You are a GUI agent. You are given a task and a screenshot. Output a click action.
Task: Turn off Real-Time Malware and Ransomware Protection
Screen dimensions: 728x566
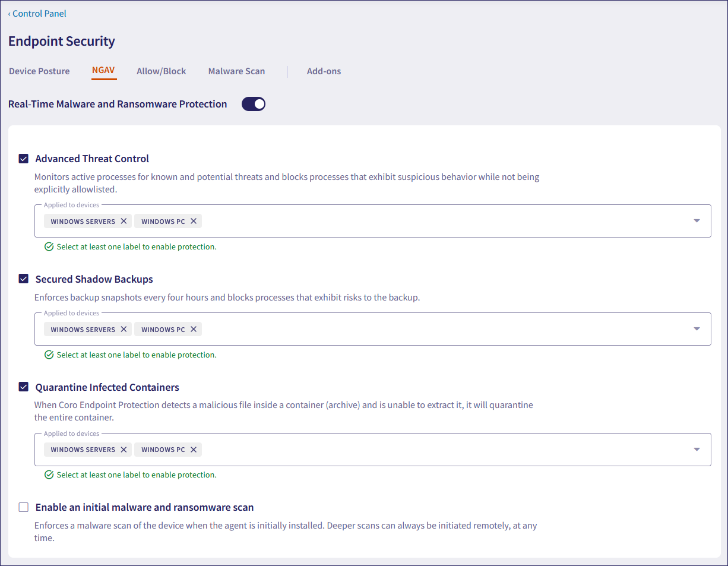254,104
